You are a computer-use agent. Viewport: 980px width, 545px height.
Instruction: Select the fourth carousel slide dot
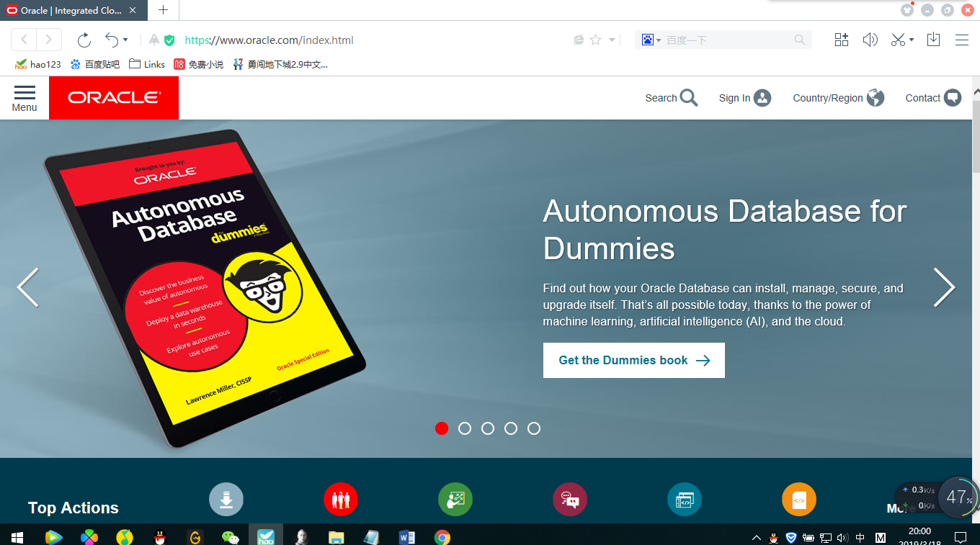coord(511,428)
